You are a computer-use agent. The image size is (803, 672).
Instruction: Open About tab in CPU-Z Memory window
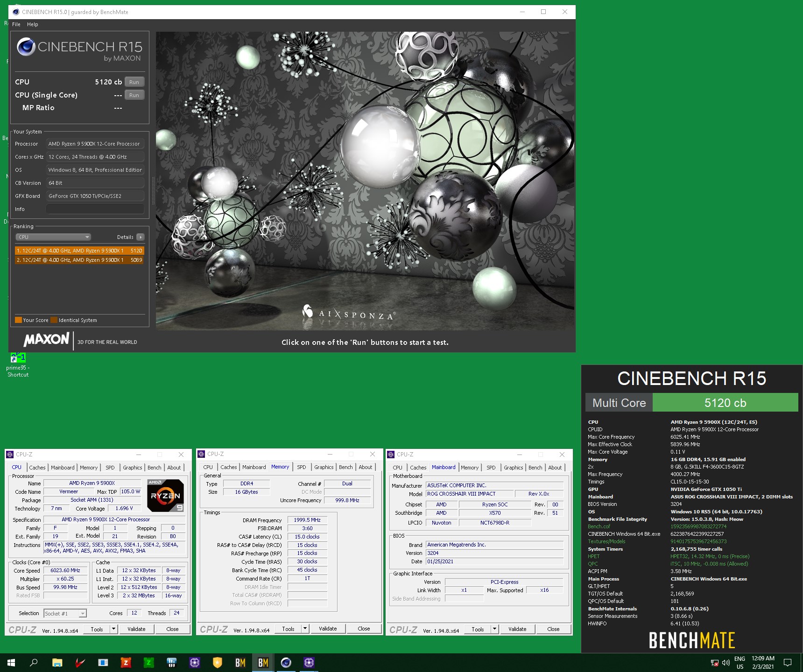[x=366, y=467]
